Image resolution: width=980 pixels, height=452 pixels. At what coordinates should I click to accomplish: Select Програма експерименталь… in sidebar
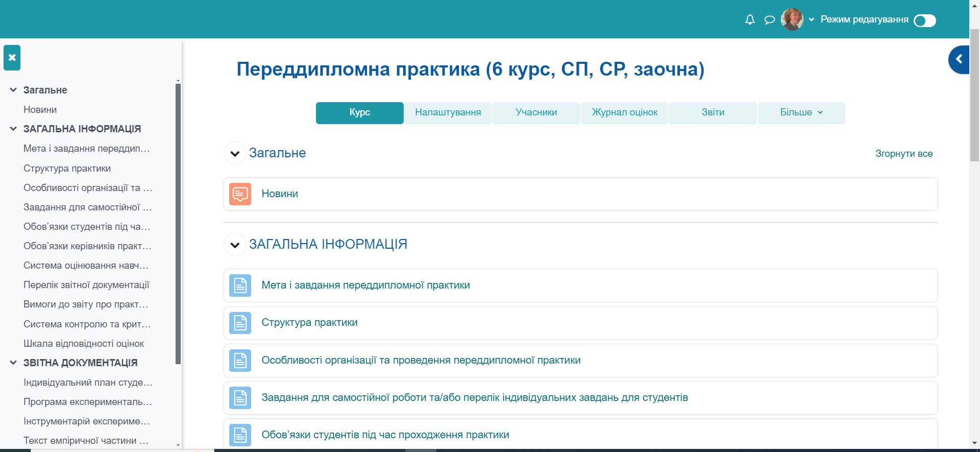pyautogui.click(x=88, y=401)
